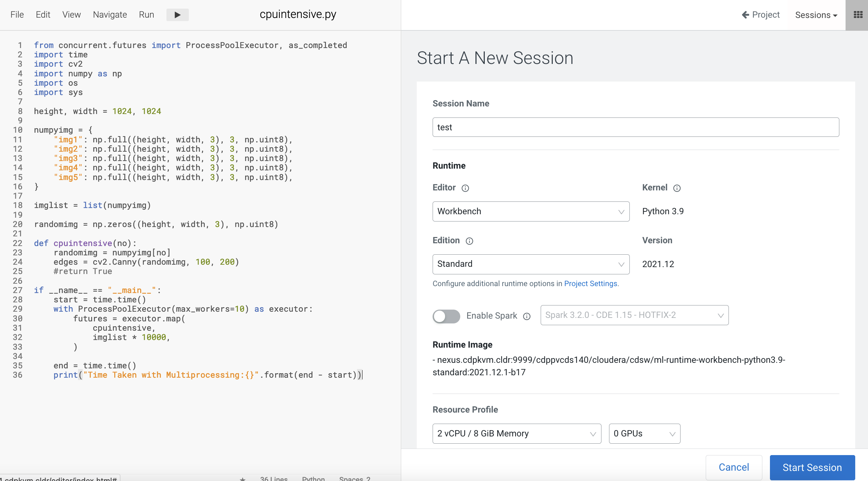Click the Run play arrow icon
Viewport: 868px width, 481px height.
[177, 15]
